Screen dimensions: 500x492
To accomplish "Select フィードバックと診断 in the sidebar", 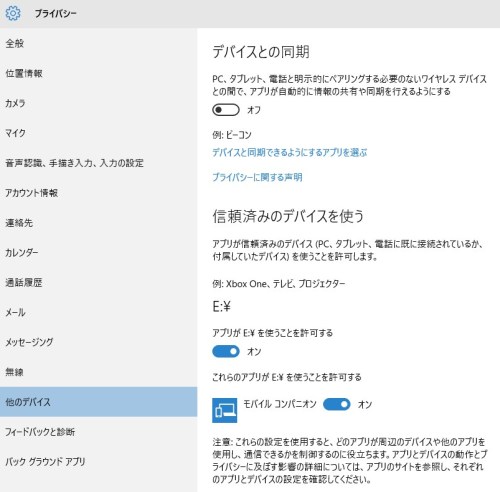I will pyautogui.click(x=98, y=432).
